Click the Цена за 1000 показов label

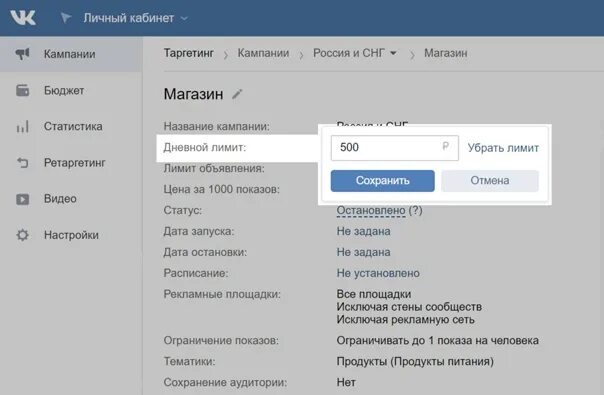(221, 189)
